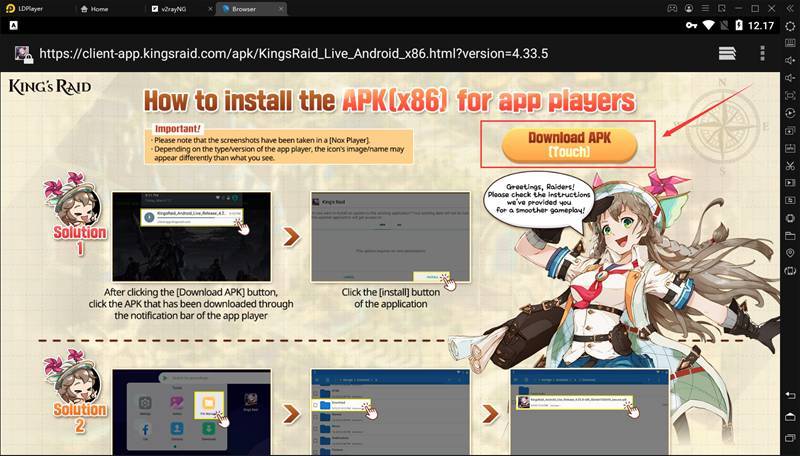Click Solution 1 first screenshot thumbnail
800x456 pixels.
coord(191,237)
